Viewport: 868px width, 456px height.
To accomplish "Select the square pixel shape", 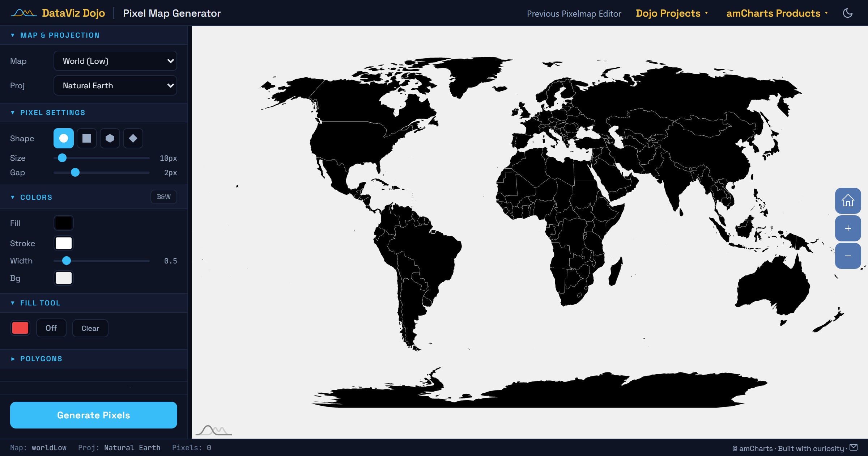I will tap(87, 138).
